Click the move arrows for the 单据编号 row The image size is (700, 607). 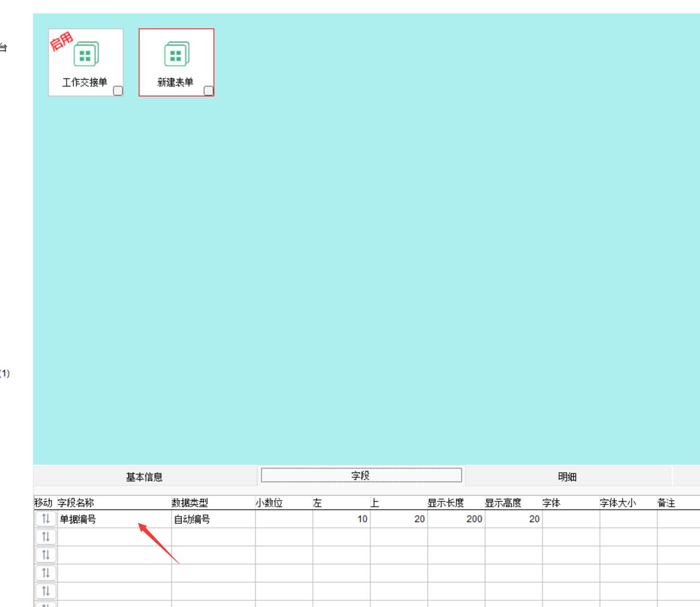(x=46, y=519)
